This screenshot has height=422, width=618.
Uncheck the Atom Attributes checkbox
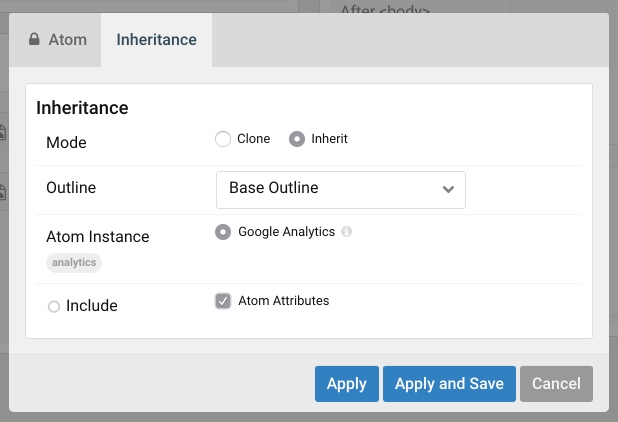(223, 301)
